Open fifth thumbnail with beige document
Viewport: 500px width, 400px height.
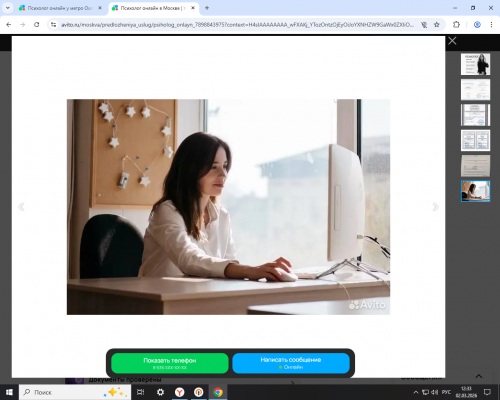pyautogui.click(x=475, y=166)
